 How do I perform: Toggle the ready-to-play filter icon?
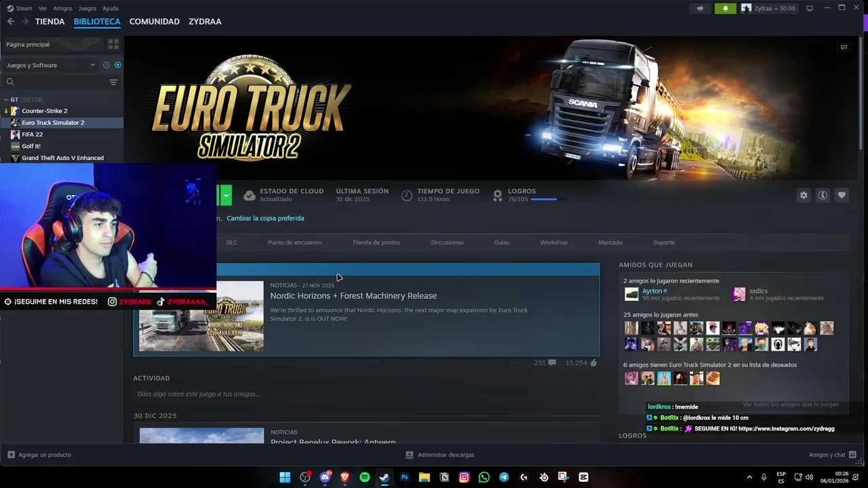pyautogui.click(x=118, y=65)
